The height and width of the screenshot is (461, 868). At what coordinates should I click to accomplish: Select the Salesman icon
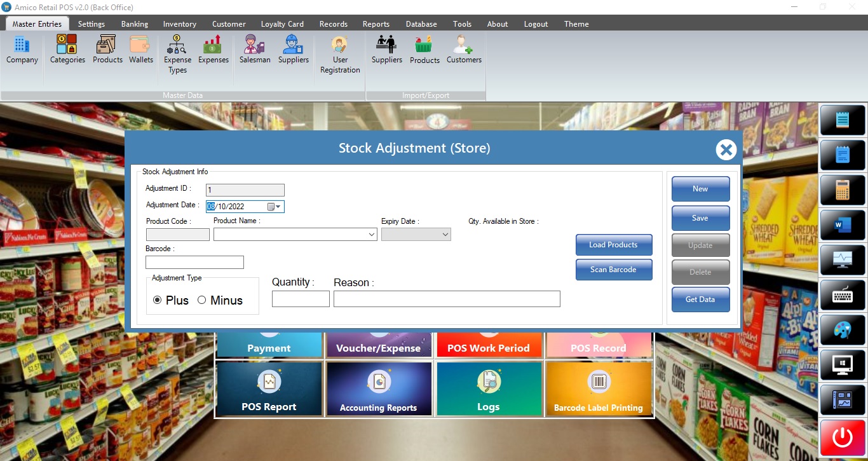click(x=255, y=50)
